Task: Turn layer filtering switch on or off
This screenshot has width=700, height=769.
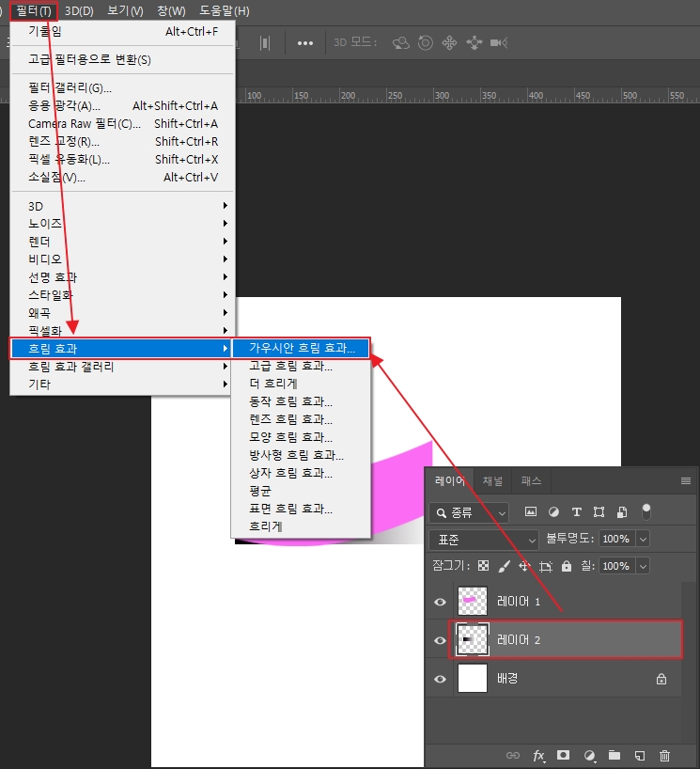Action: pyautogui.click(x=646, y=511)
